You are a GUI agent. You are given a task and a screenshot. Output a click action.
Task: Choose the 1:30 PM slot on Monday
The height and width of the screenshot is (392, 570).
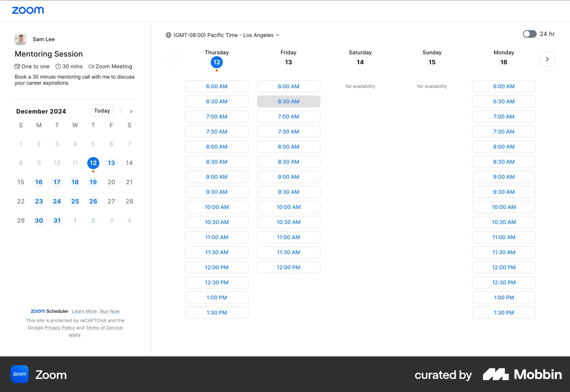[503, 312]
